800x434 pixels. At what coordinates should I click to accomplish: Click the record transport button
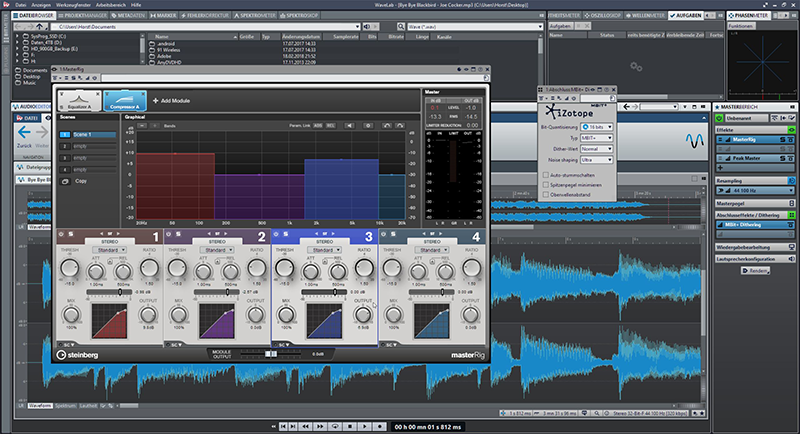point(379,426)
